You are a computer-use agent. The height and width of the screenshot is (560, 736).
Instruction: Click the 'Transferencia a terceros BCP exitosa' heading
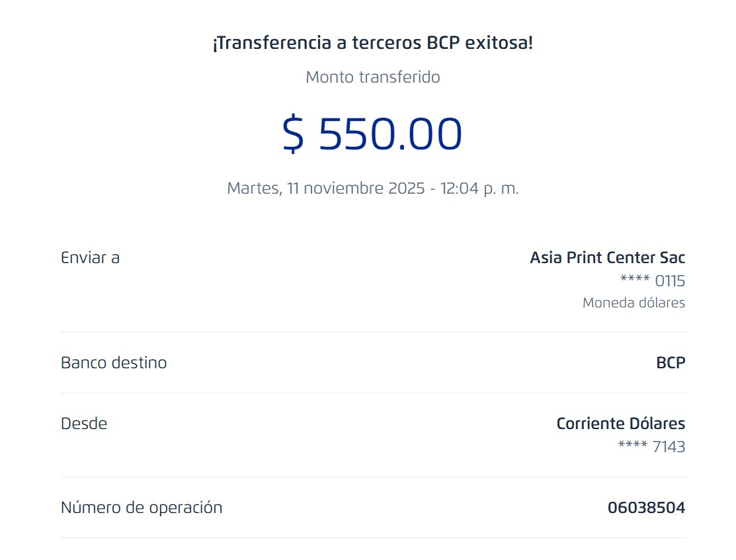[x=372, y=44]
